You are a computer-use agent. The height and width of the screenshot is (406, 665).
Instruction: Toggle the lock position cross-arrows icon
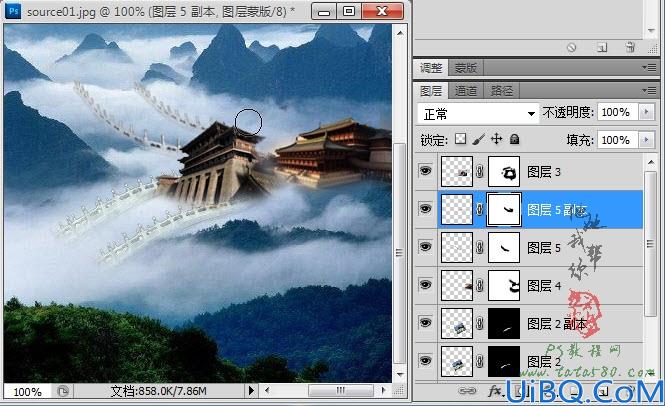(x=496, y=139)
